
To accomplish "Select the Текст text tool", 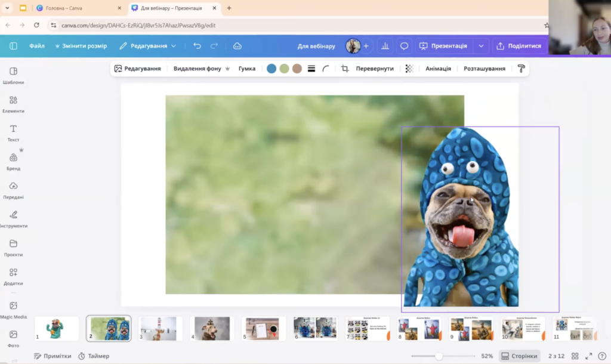I will tap(13, 133).
